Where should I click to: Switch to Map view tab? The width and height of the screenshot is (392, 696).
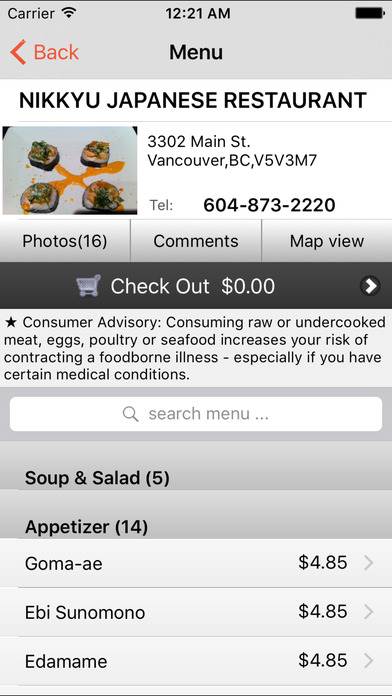327,241
